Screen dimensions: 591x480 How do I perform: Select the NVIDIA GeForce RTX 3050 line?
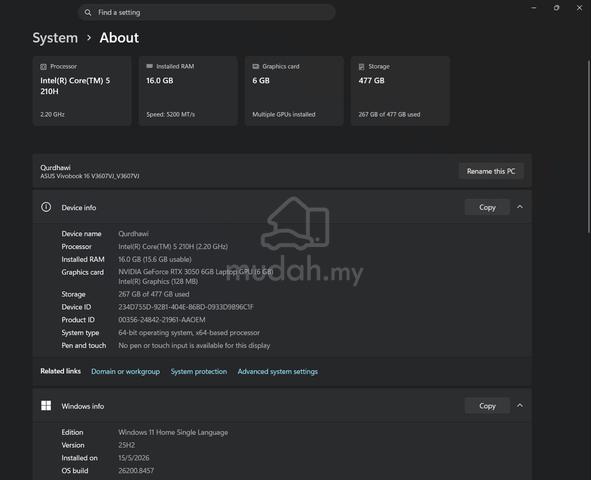[196, 272]
